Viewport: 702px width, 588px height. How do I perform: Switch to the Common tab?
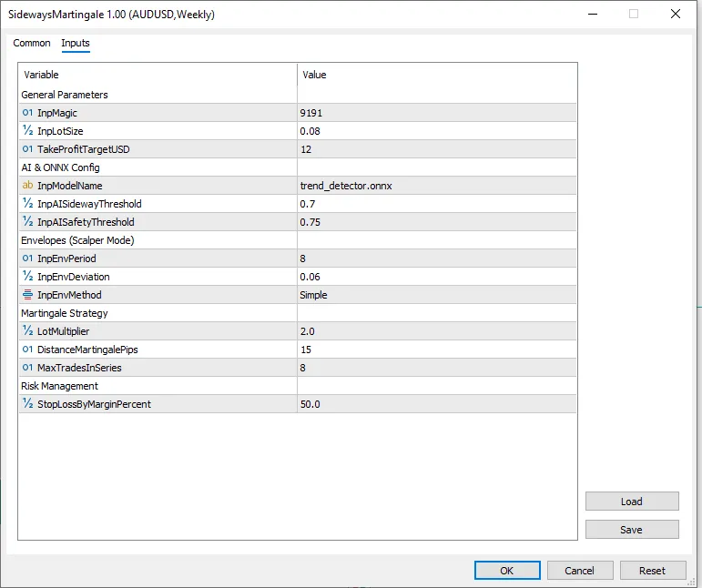(x=32, y=44)
